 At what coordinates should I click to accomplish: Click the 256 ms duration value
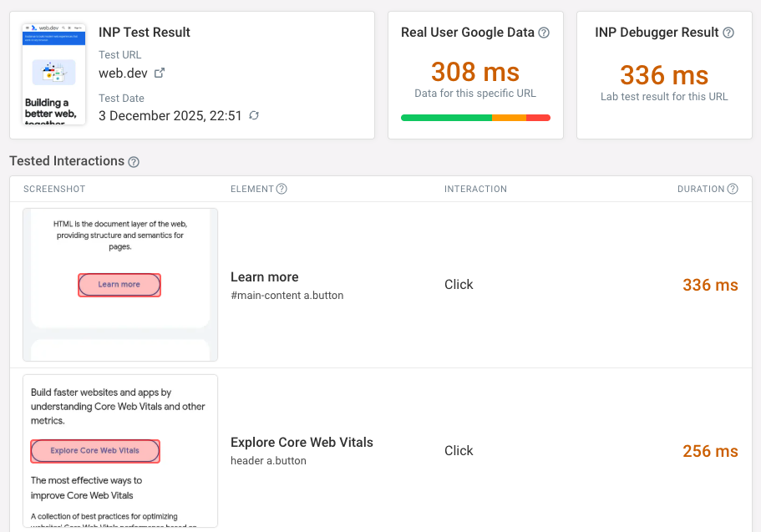(710, 451)
